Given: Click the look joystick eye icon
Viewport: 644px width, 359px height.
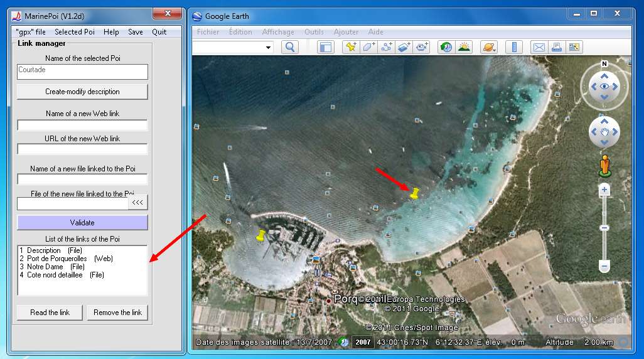Looking at the screenshot, I should click(604, 86).
